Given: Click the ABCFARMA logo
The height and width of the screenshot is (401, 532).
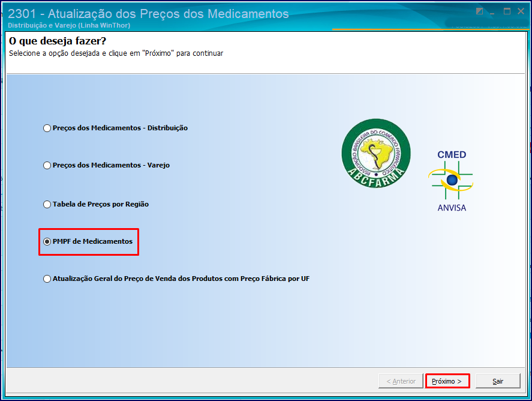Looking at the screenshot, I should 376,153.
